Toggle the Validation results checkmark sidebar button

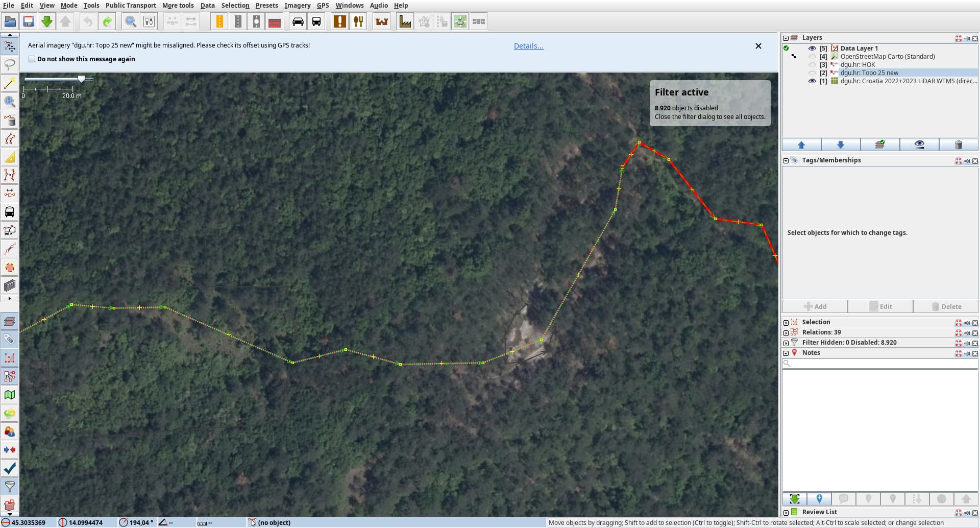[x=9, y=468]
